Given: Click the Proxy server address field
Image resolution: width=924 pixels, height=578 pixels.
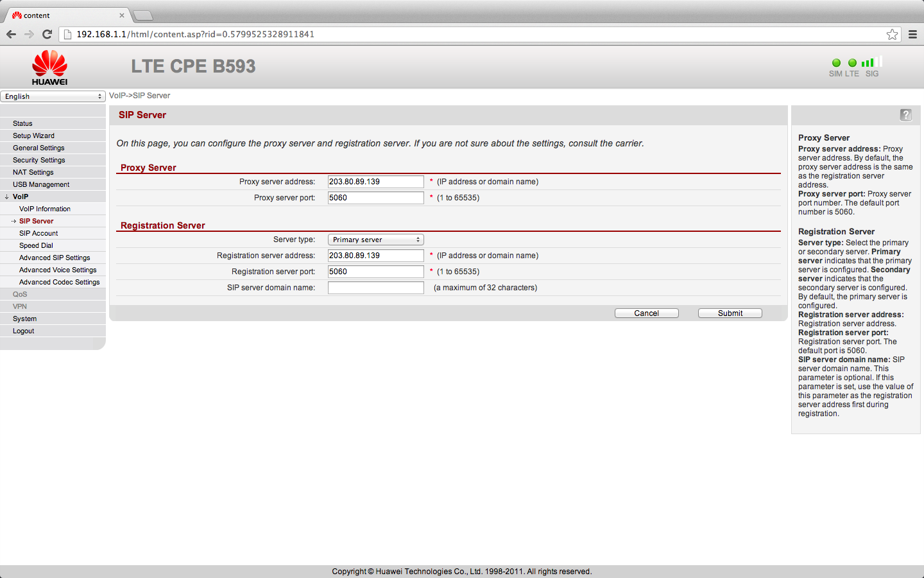Looking at the screenshot, I should (x=376, y=182).
